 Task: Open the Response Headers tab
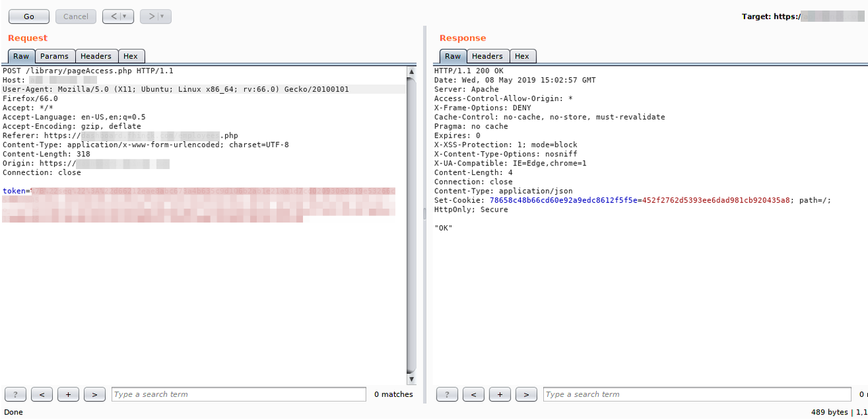click(x=488, y=56)
